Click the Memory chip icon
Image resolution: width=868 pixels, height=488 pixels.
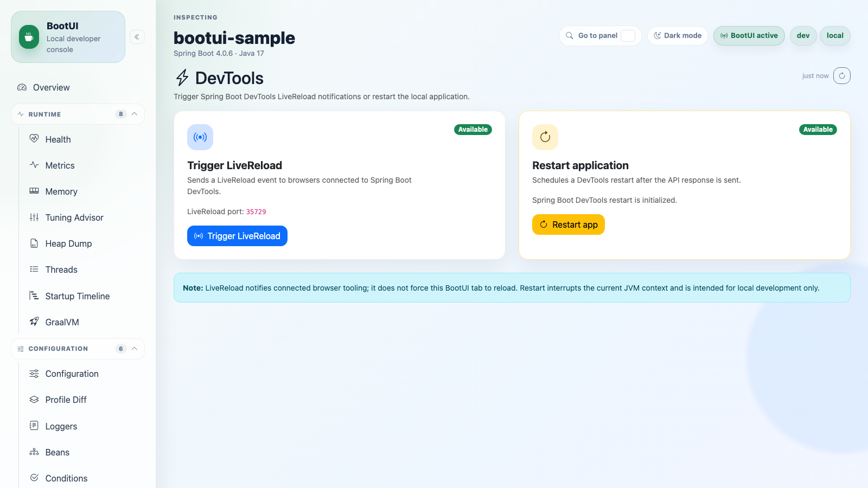[34, 191]
